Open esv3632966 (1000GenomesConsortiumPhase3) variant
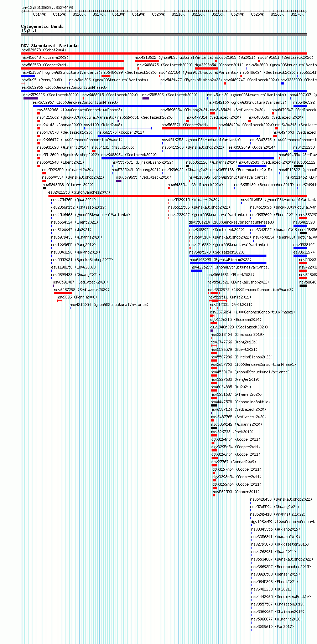 coord(64,87)
